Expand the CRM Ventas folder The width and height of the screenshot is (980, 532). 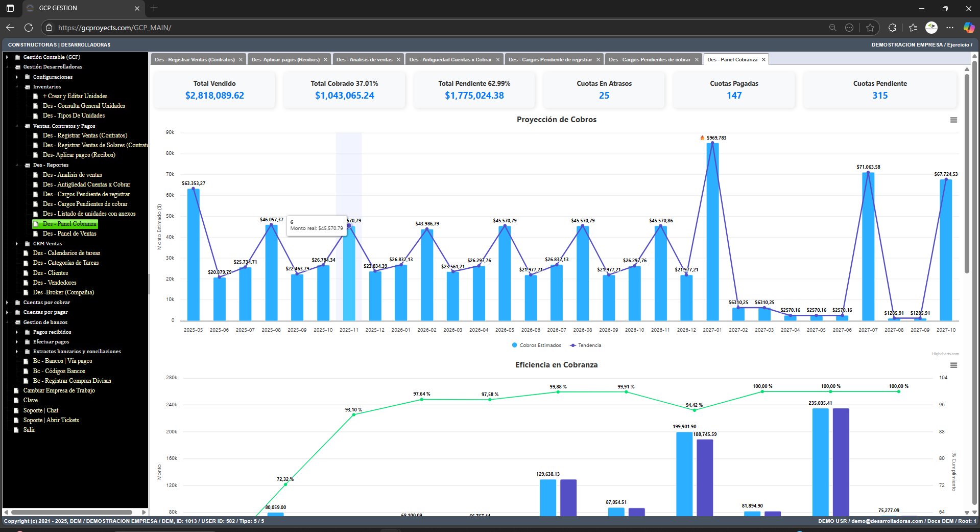tap(17, 244)
